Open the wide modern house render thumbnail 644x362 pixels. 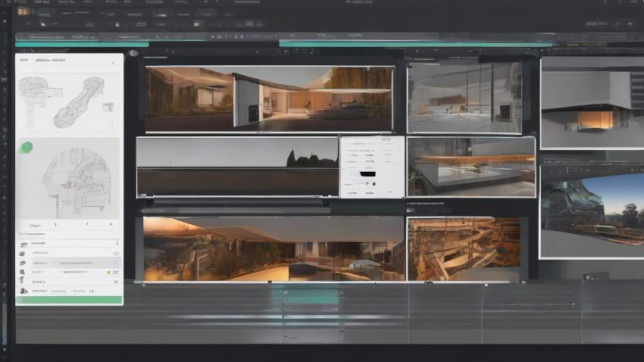[x=270, y=98]
